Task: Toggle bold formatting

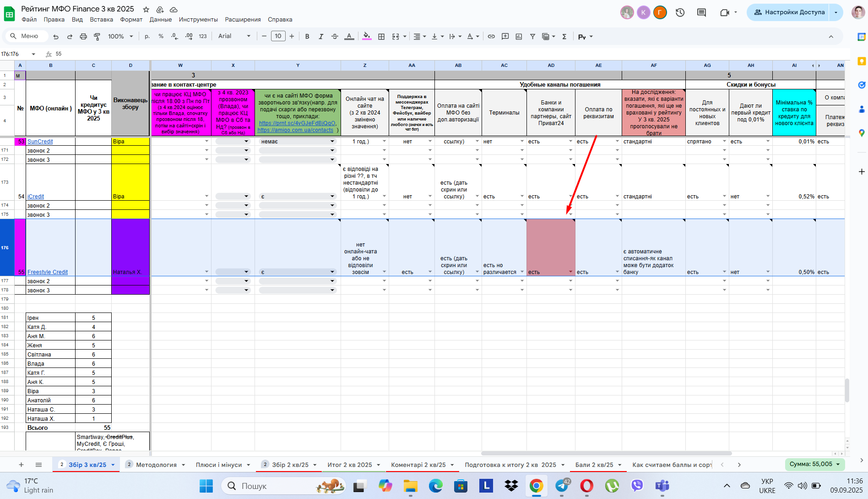Action: click(x=307, y=37)
